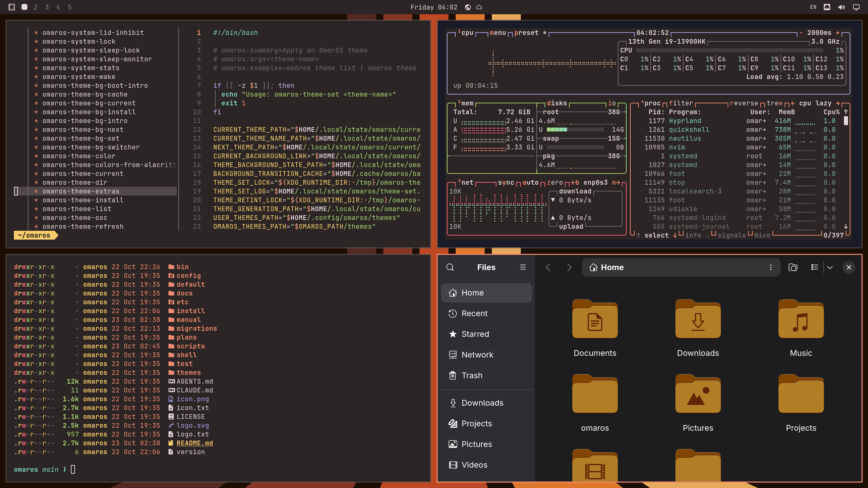
Task: Select Recent in the sidebar
Action: (x=486, y=313)
